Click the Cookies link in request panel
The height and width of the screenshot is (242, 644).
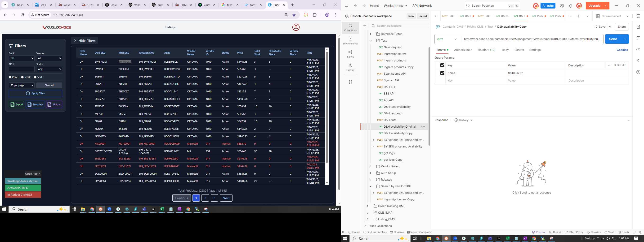coord(622,50)
